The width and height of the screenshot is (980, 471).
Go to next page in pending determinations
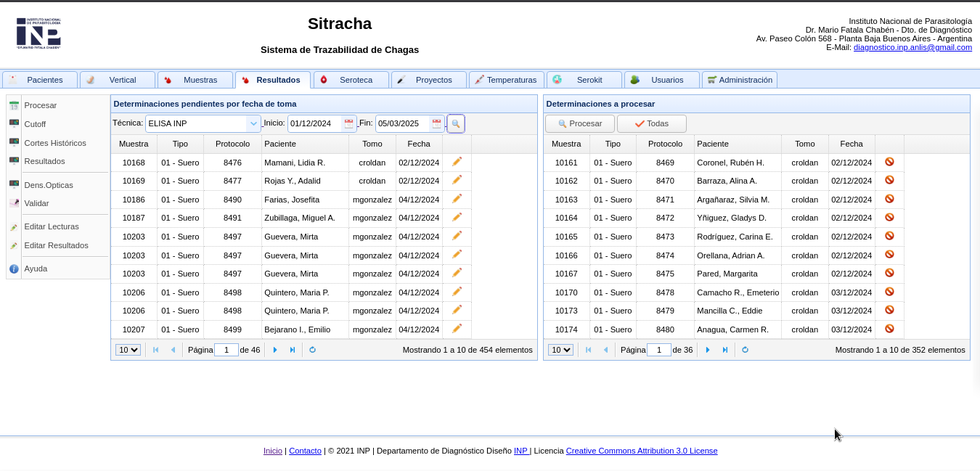pos(275,350)
